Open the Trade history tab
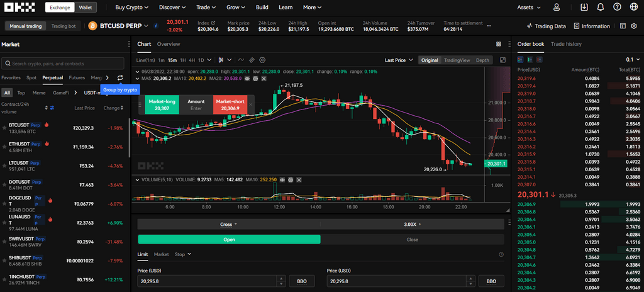 tap(566, 44)
